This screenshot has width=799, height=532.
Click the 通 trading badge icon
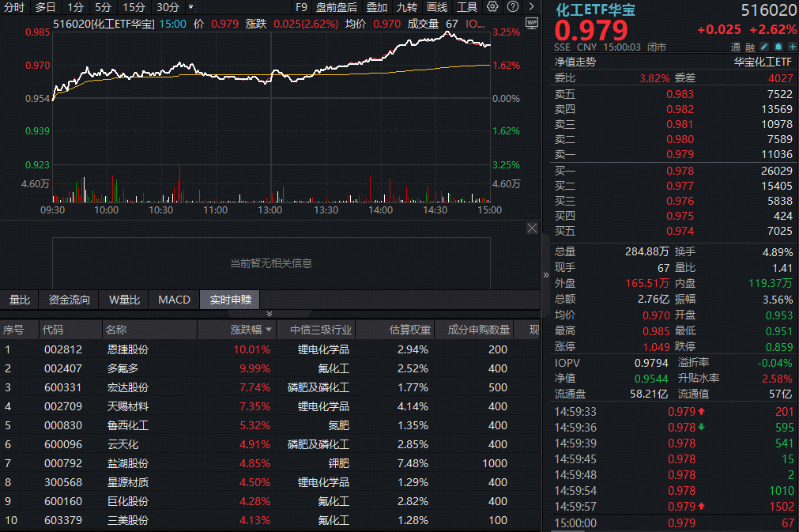click(x=734, y=47)
